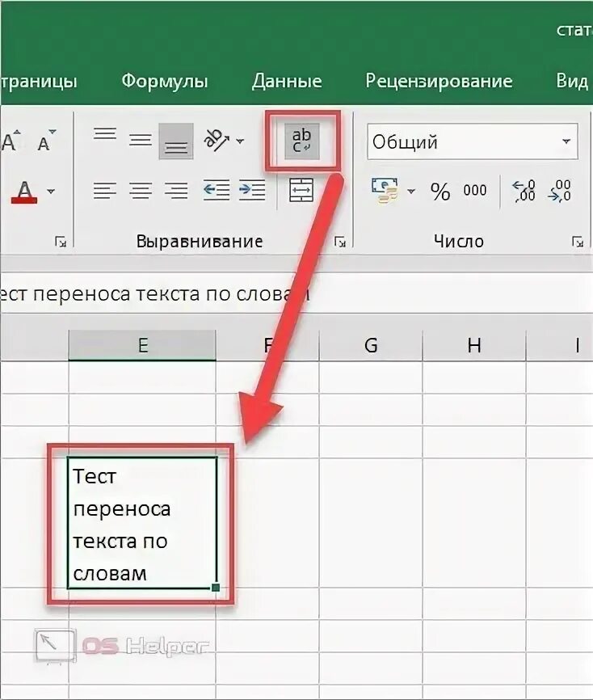Switch to the Формулы tab
The image size is (593, 700).
click(x=165, y=82)
